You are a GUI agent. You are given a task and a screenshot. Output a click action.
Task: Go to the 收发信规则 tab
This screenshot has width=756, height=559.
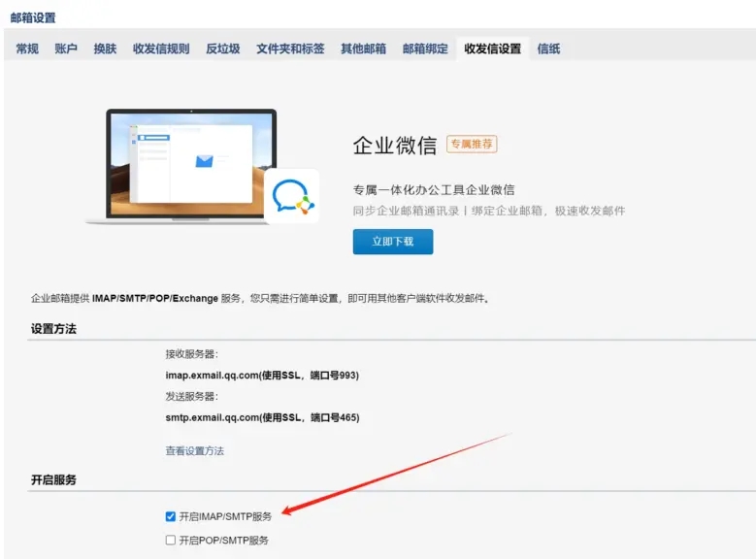tap(161, 49)
